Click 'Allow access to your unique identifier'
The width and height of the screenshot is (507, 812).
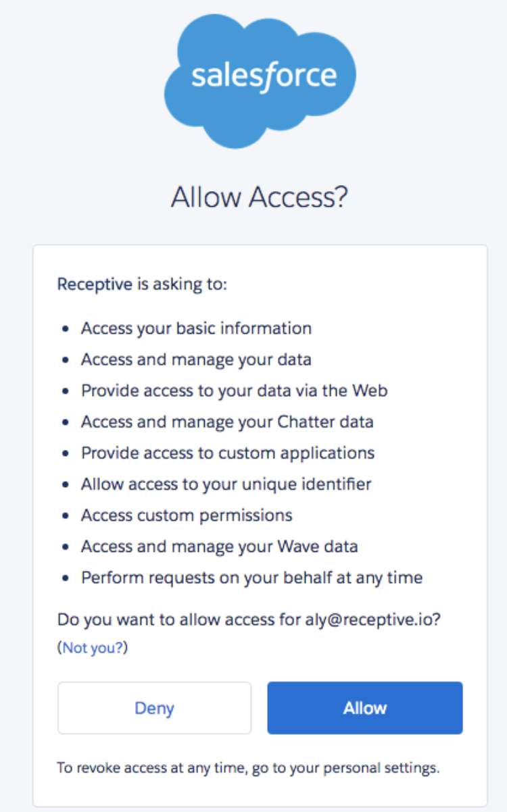226,484
